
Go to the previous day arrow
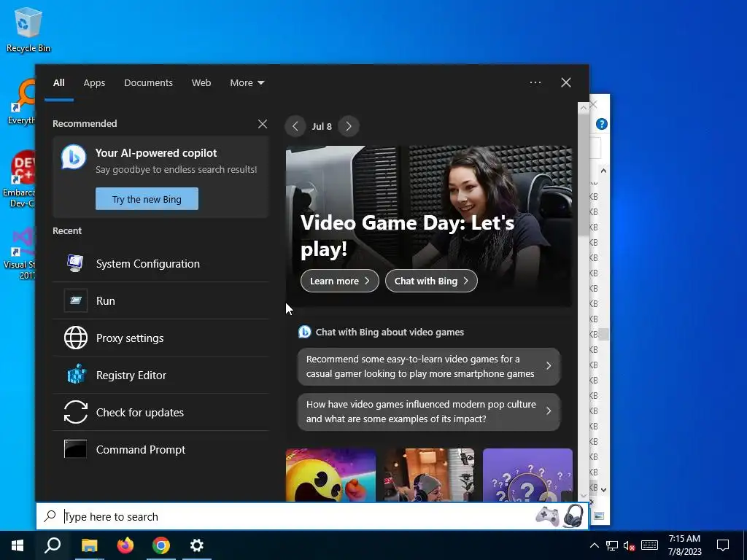click(295, 126)
